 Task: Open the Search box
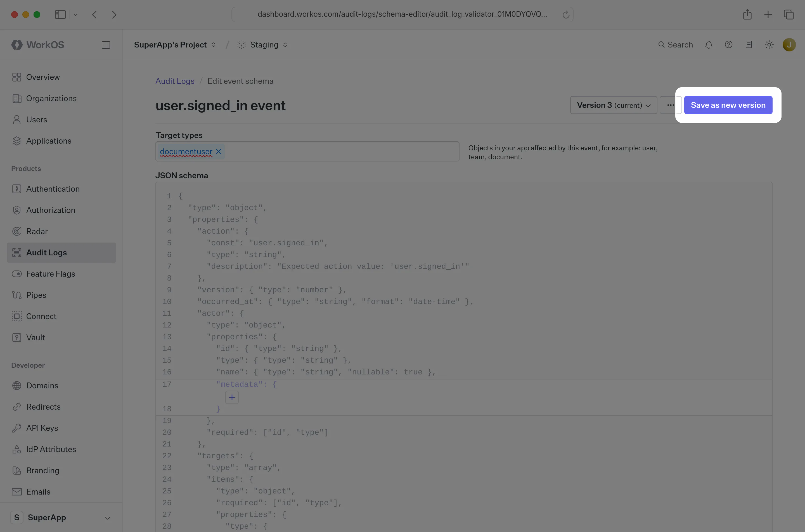(675, 45)
